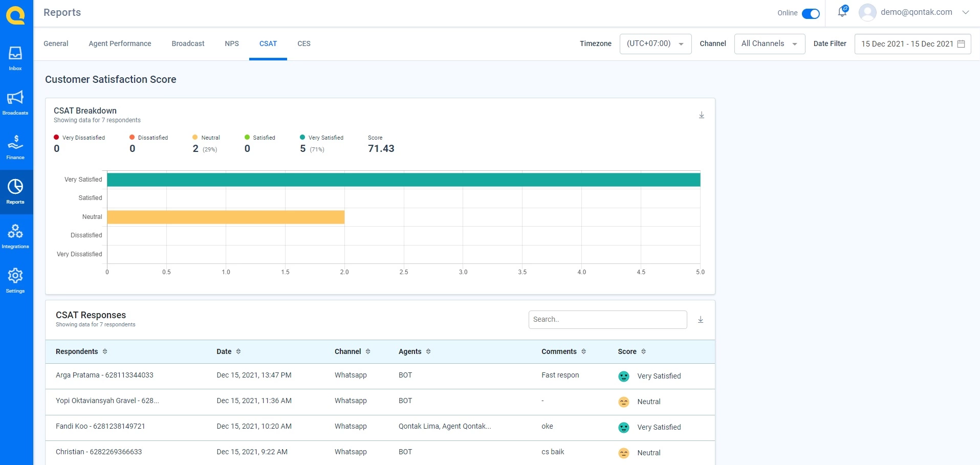Open Settings gear in sidebar
Screen dimensions: 980x465
[15, 281]
